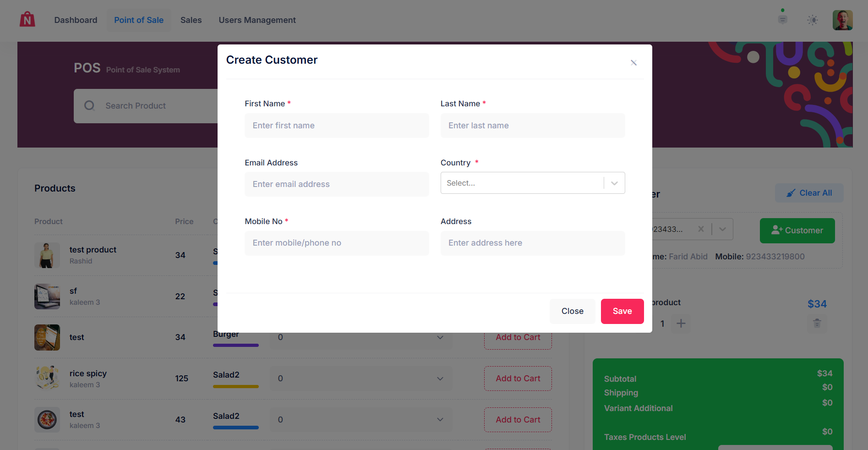
Task: Click the Close button in dialog
Action: [572, 311]
